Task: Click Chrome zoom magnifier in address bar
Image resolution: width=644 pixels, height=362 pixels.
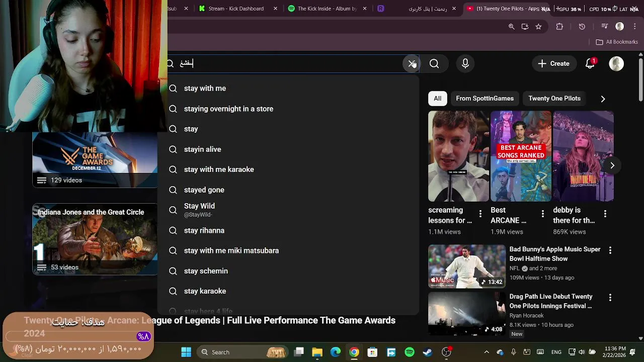Action: (x=512, y=27)
